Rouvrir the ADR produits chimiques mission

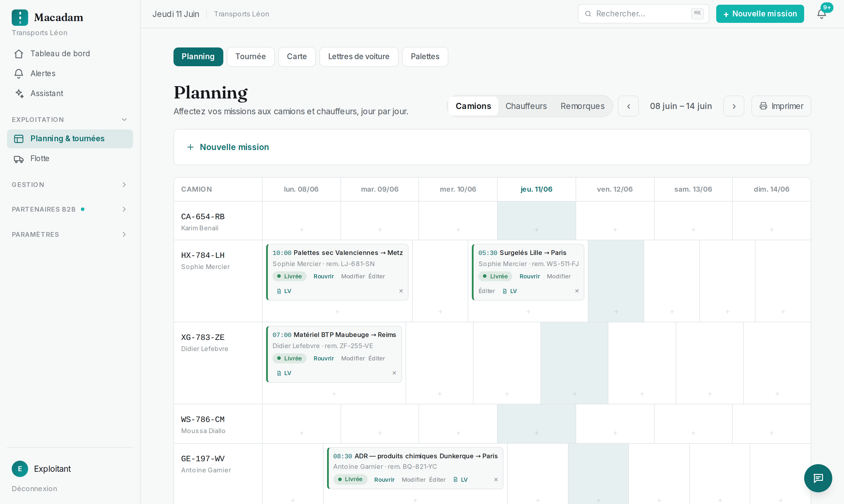(384, 480)
